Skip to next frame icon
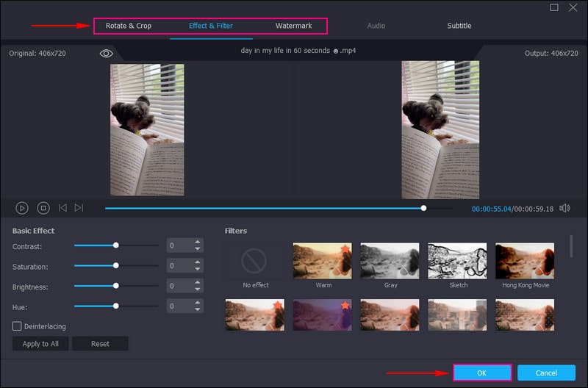 point(79,208)
